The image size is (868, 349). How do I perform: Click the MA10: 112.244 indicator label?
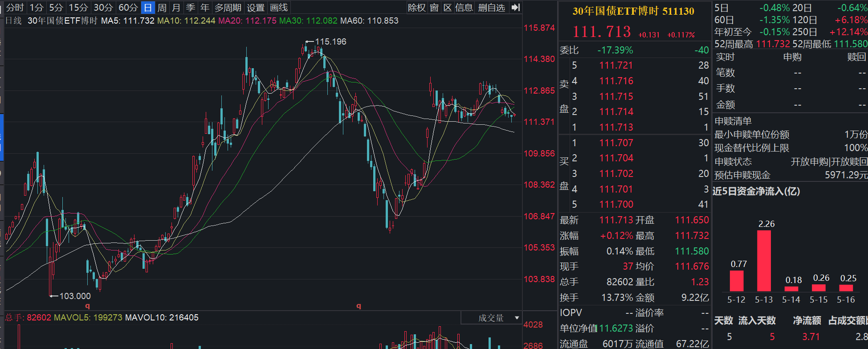(x=186, y=21)
